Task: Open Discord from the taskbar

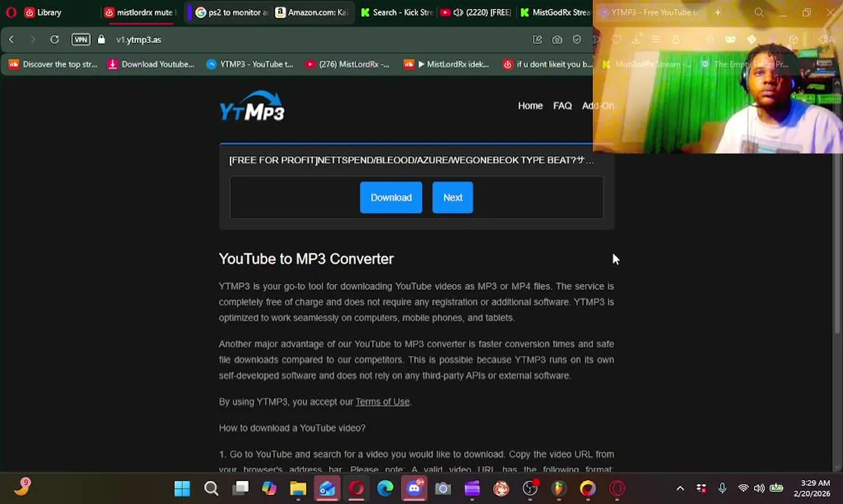Action: 414,487
